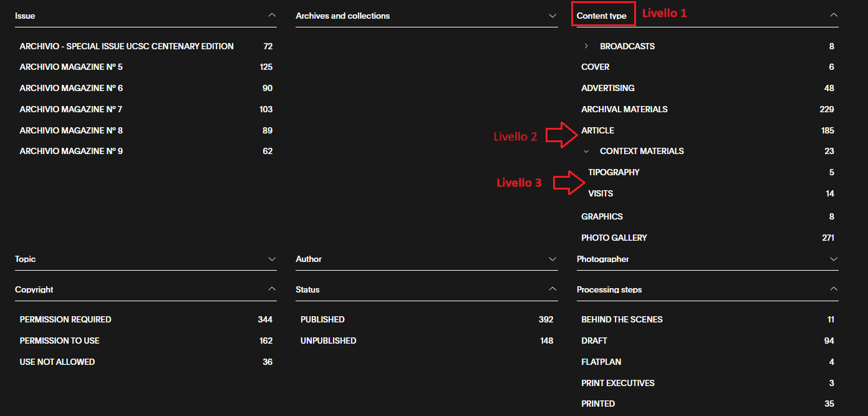Expand the Photographer filter chevron

pos(834,259)
